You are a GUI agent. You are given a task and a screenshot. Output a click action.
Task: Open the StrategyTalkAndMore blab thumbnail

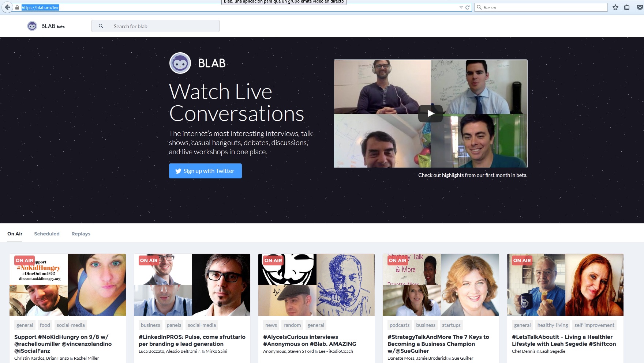(x=441, y=285)
